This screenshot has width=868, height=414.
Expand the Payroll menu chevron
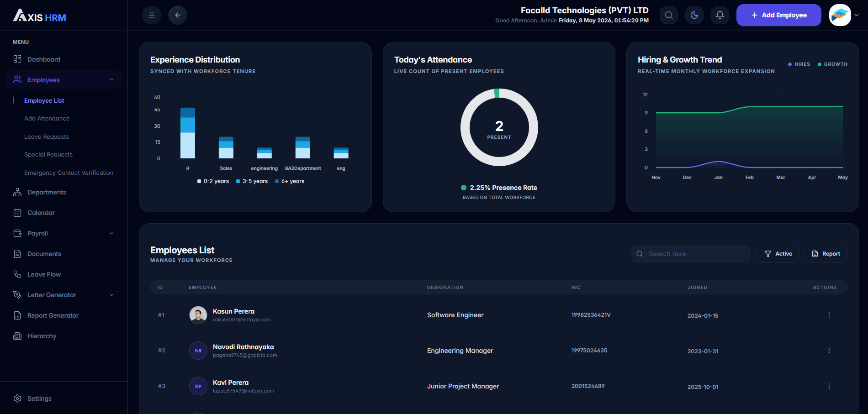tap(111, 233)
